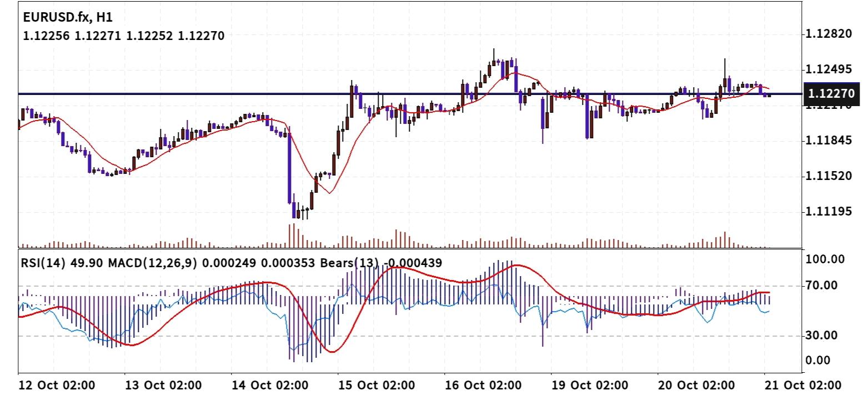Click the 1.11195 price axis label
Viewport: 868px width, 400px height.
pos(829,212)
